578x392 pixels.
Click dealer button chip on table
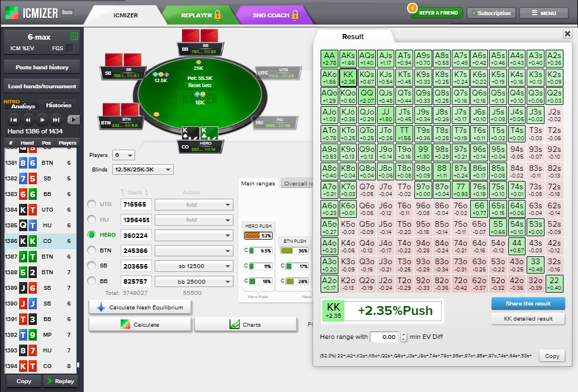pyautogui.click(x=156, y=114)
